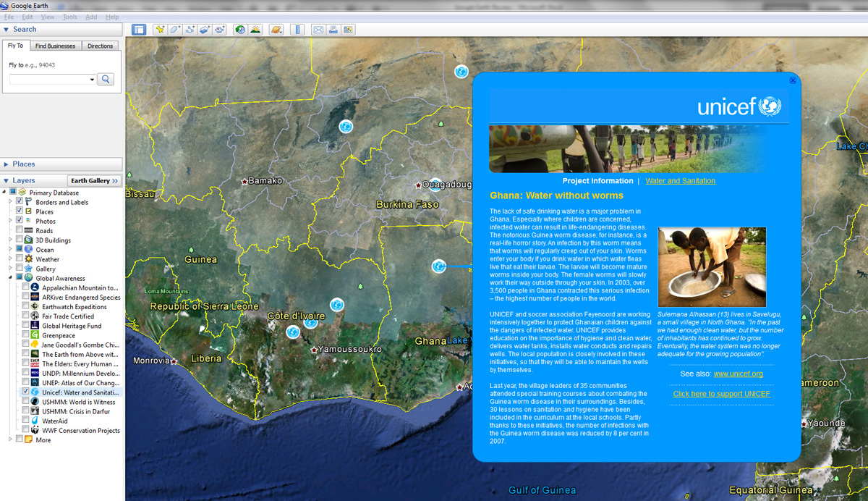Click UNICEF marker near Ouagadougou
The image size is (868, 501).
click(435, 185)
